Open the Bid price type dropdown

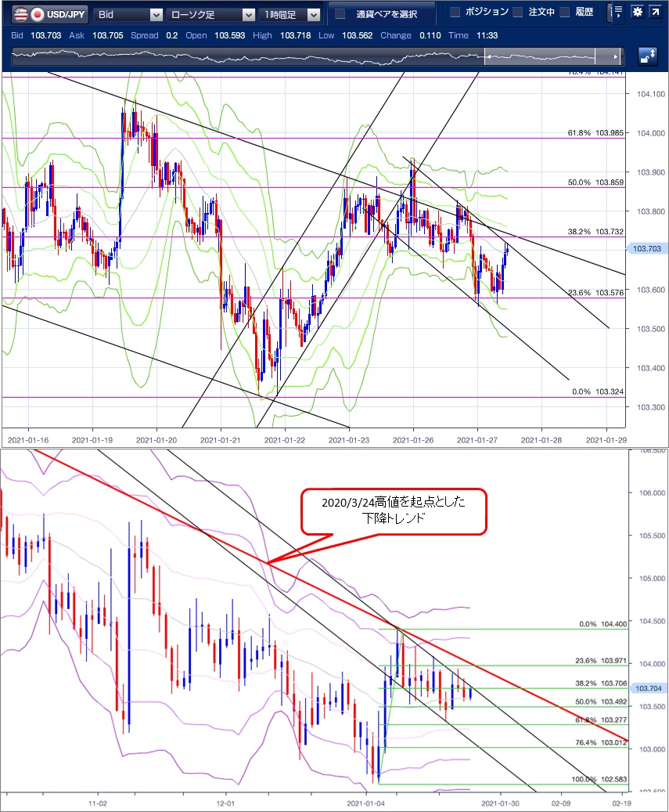tap(128, 14)
